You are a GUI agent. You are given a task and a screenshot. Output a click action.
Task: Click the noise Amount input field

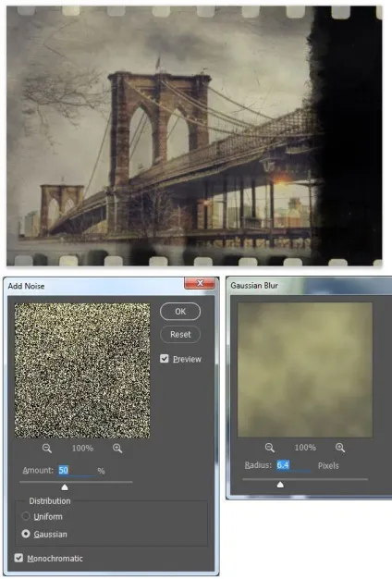[x=77, y=470]
